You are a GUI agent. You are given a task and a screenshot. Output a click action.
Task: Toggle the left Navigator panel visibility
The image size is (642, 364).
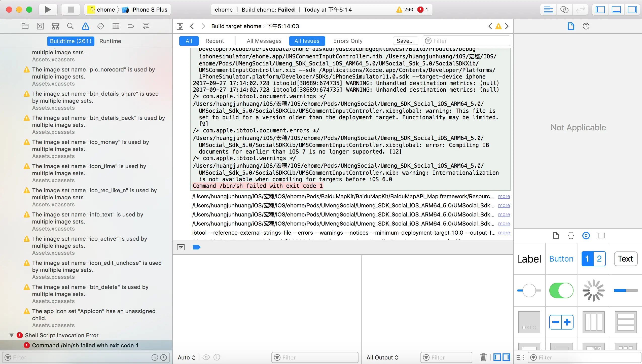point(600,10)
